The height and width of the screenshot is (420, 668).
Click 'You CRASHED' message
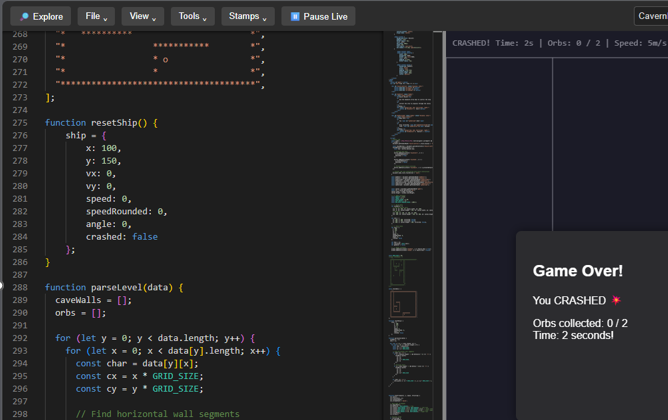tap(569, 301)
